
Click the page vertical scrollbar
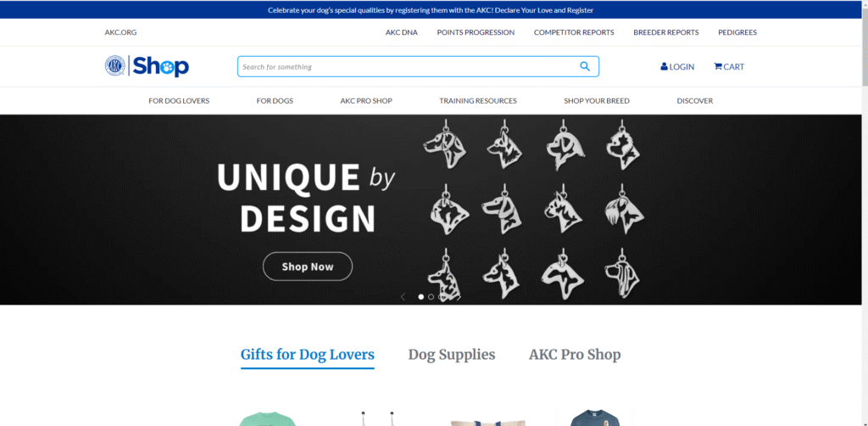[x=864, y=213]
